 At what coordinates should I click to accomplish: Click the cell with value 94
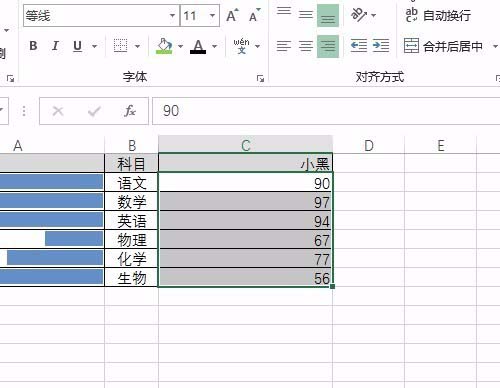point(246,221)
